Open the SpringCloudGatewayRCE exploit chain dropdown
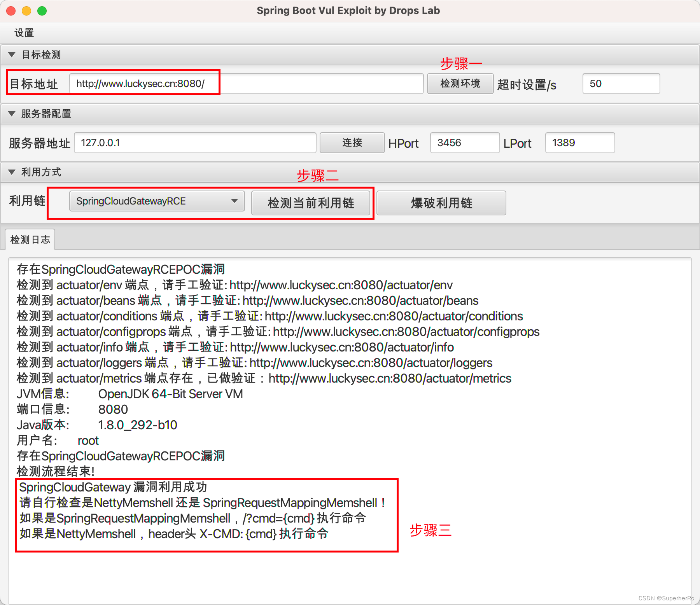 click(157, 201)
